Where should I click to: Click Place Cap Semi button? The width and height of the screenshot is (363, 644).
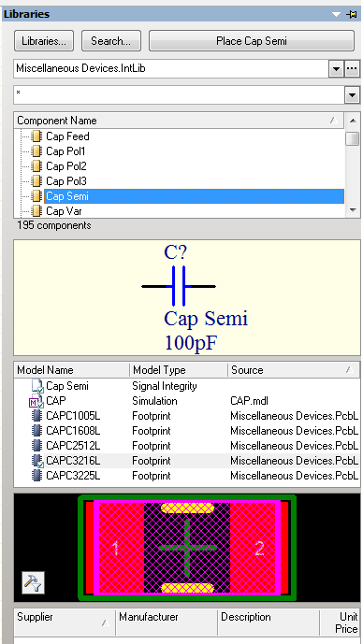(x=251, y=41)
